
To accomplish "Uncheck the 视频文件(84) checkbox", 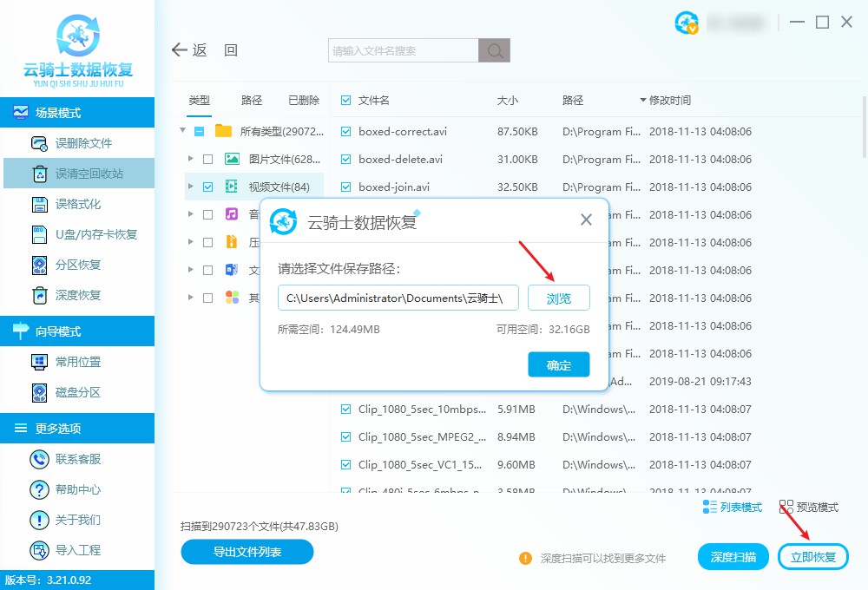I will click(x=207, y=187).
